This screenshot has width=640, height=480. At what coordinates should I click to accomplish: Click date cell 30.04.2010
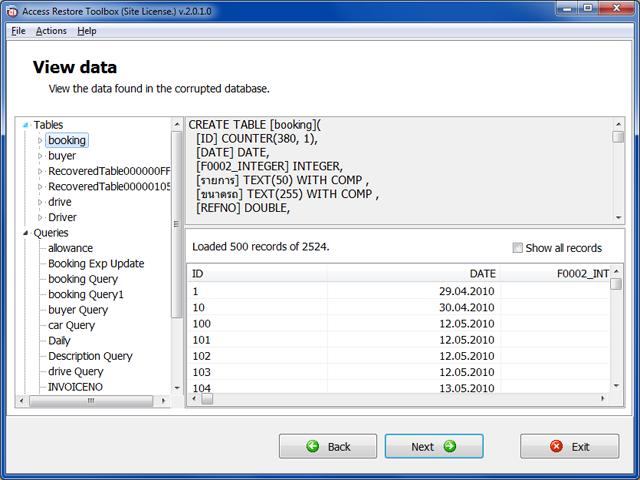(413, 307)
